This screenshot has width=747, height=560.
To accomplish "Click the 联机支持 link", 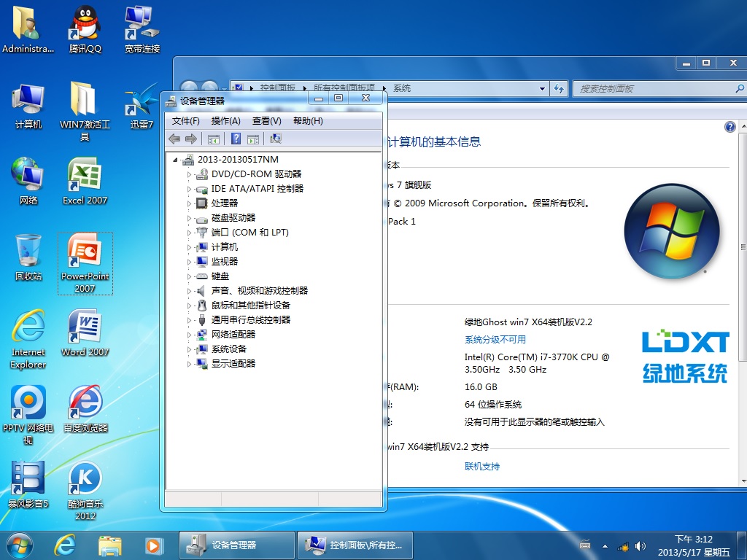I will pos(482,467).
